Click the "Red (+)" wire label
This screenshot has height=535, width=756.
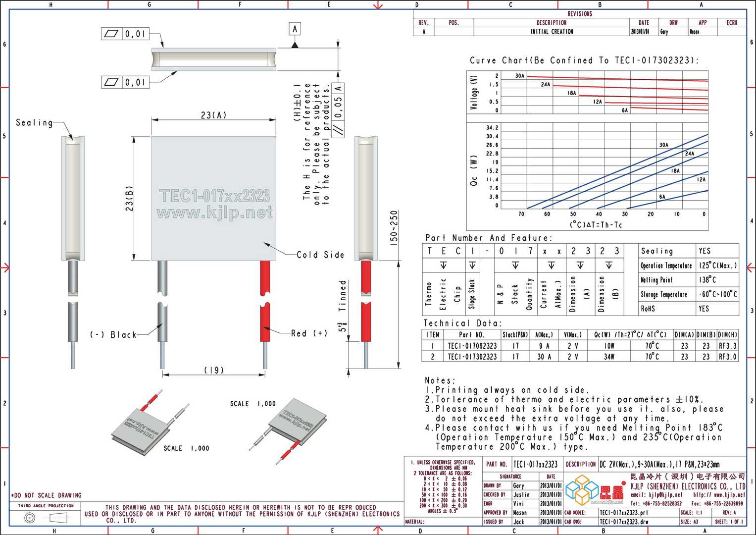(309, 333)
